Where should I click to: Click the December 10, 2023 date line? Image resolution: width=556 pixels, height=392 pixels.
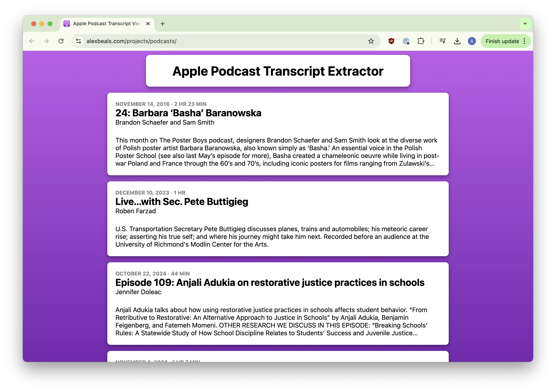150,193
